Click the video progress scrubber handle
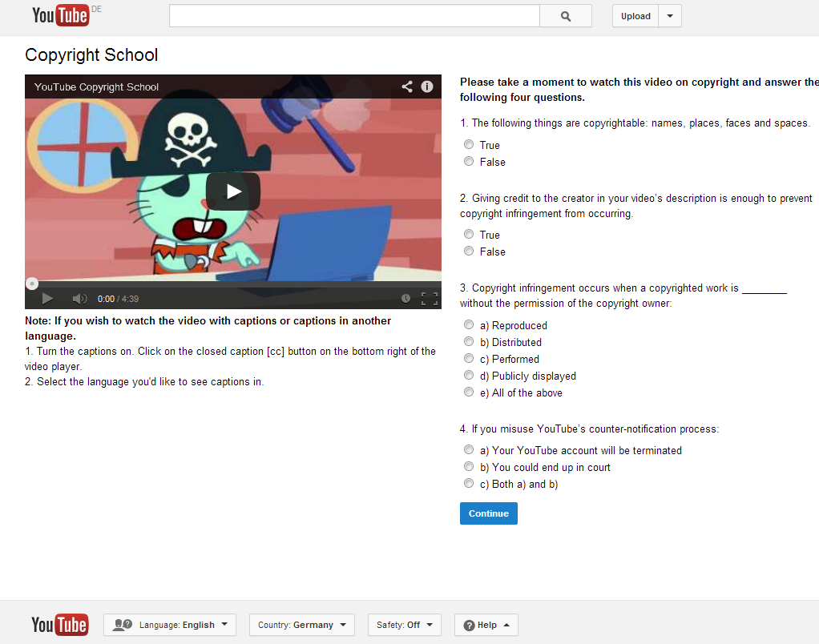This screenshot has height=644, width=819. [x=32, y=284]
